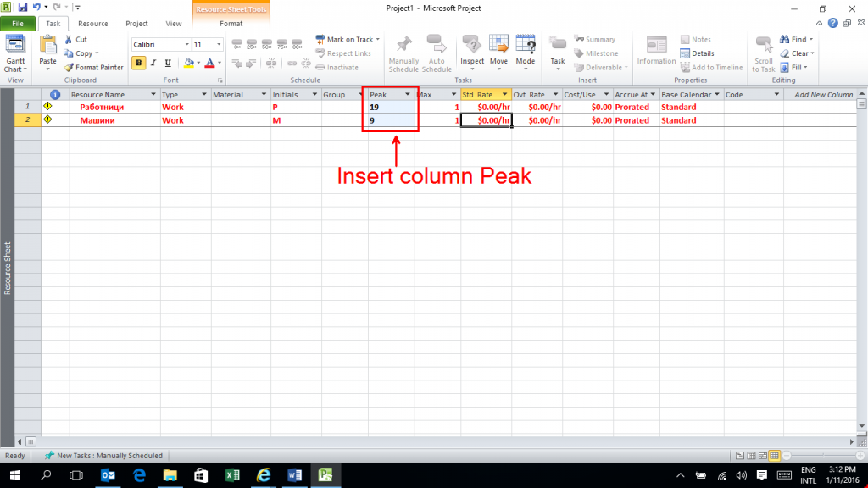This screenshot has height=488, width=868.
Task: Open Windows Start menu
Action: [x=15, y=475]
